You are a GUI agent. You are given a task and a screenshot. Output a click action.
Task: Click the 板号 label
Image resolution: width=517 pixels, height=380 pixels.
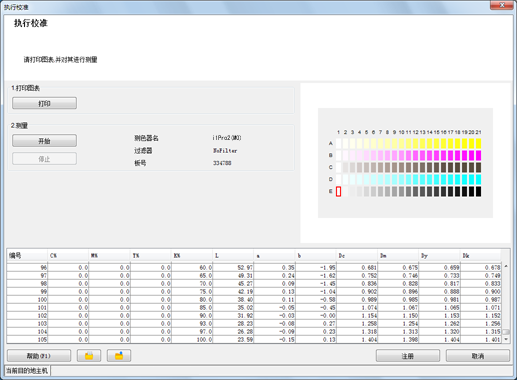[x=140, y=163]
